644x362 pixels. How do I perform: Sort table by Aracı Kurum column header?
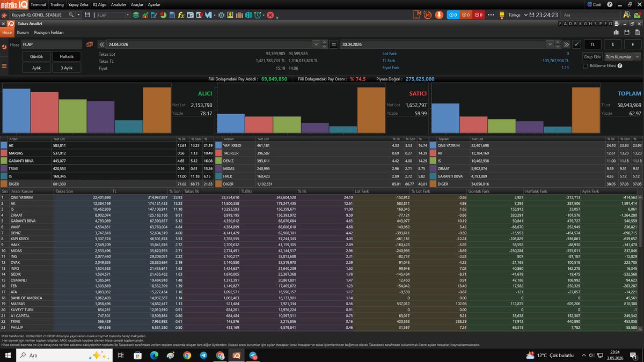(x=33, y=191)
